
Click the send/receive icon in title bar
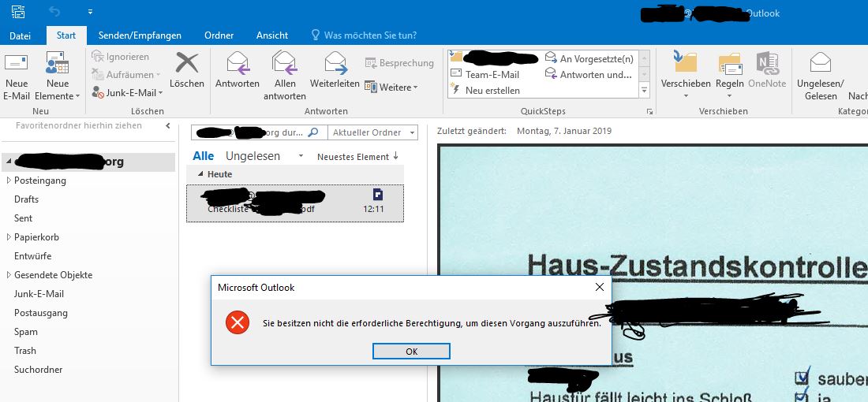[17, 12]
